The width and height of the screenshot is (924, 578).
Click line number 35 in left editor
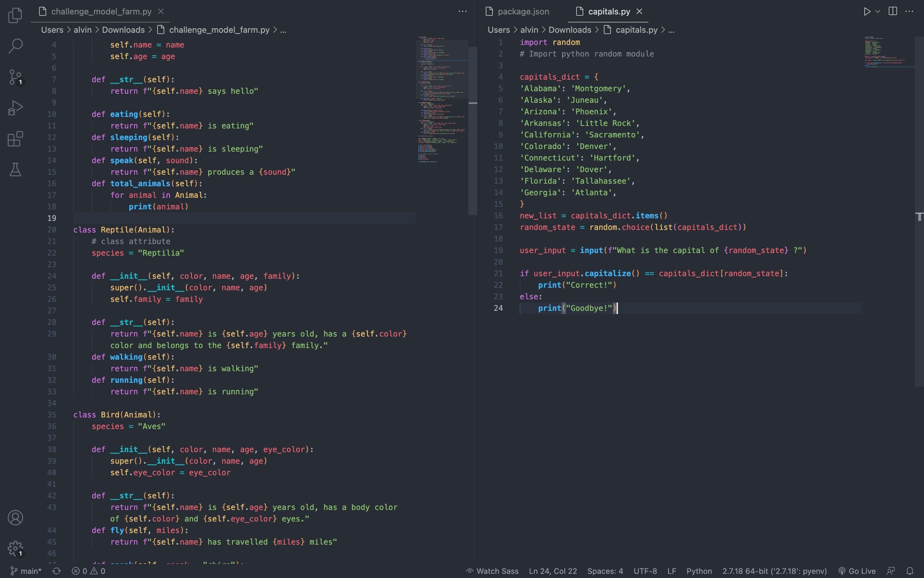point(52,415)
